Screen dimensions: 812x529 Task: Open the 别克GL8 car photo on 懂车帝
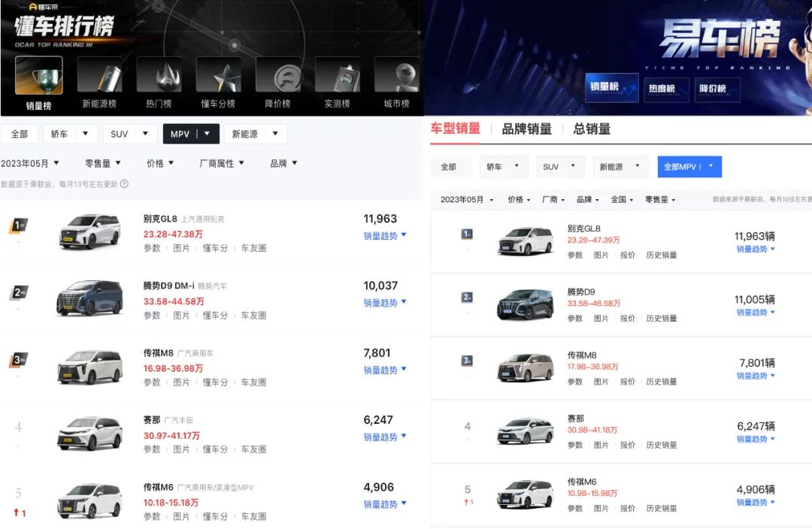tap(90, 231)
